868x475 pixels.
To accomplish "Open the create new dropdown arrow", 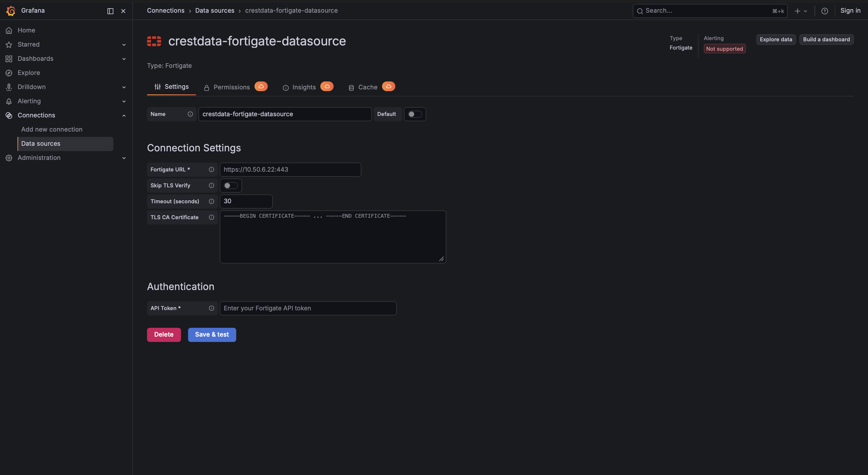I will click(x=806, y=11).
